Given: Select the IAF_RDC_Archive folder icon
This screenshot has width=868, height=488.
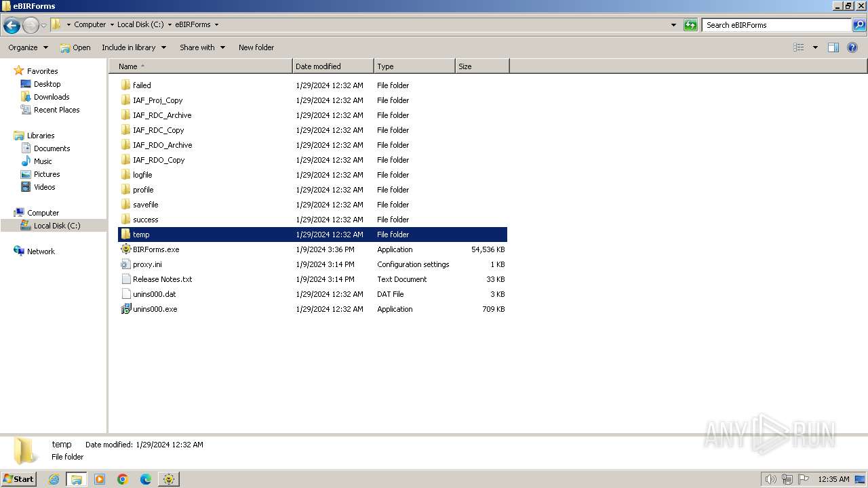Looking at the screenshot, I should coord(125,115).
